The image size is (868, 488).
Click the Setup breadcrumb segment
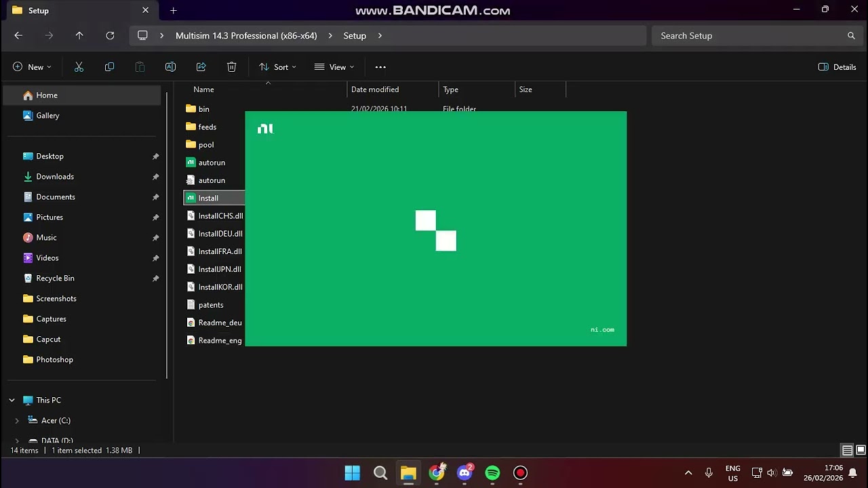click(x=355, y=36)
